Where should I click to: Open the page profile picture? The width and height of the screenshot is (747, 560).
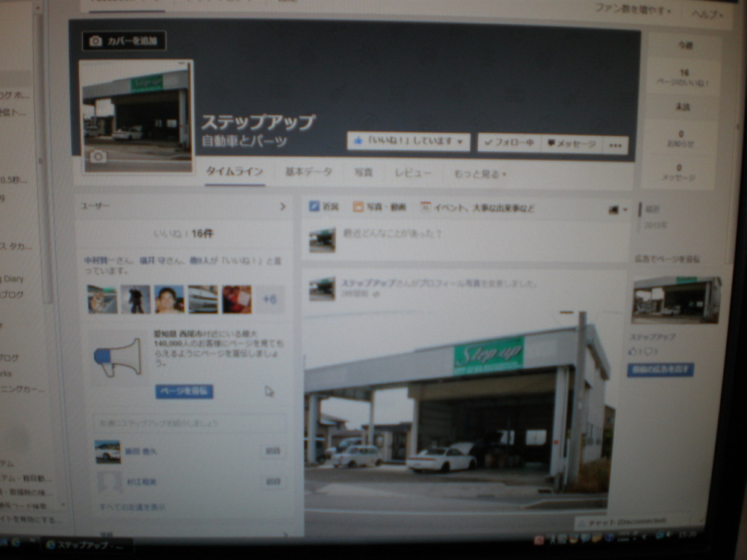point(137,116)
